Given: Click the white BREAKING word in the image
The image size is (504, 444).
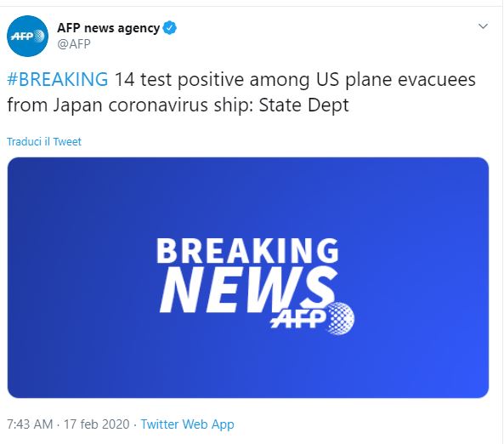Looking at the screenshot, I should point(247,251).
